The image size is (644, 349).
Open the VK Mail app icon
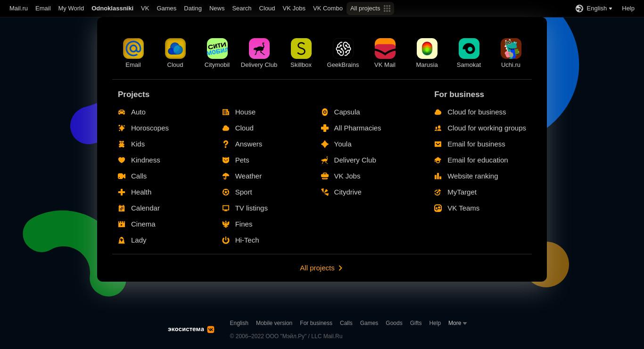pos(385,49)
